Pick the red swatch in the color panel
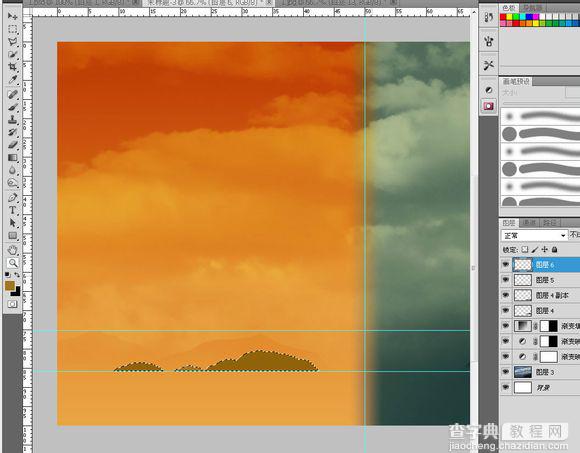The height and width of the screenshot is (453, 580). pyautogui.click(x=503, y=17)
